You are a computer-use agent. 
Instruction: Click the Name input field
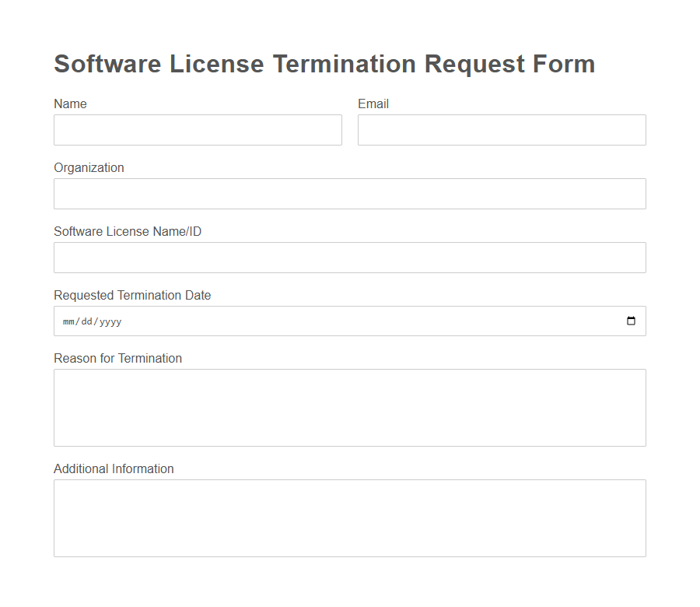point(198,129)
